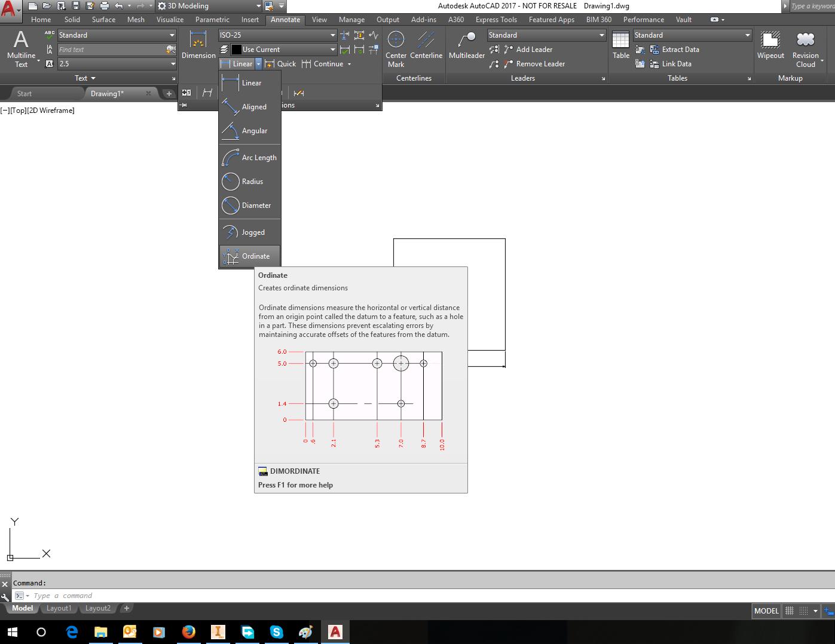The height and width of the screenshot is (644, 835).
Task: Open the Layout1 tab
Action: pyautogui.click(x=59, y=608)
